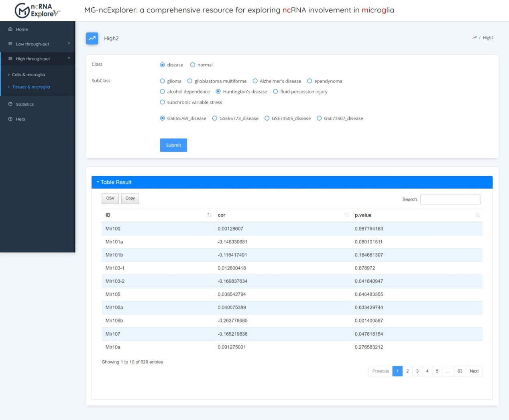
Task: Expand the Low through-put menu
Action: click(37, 44)
